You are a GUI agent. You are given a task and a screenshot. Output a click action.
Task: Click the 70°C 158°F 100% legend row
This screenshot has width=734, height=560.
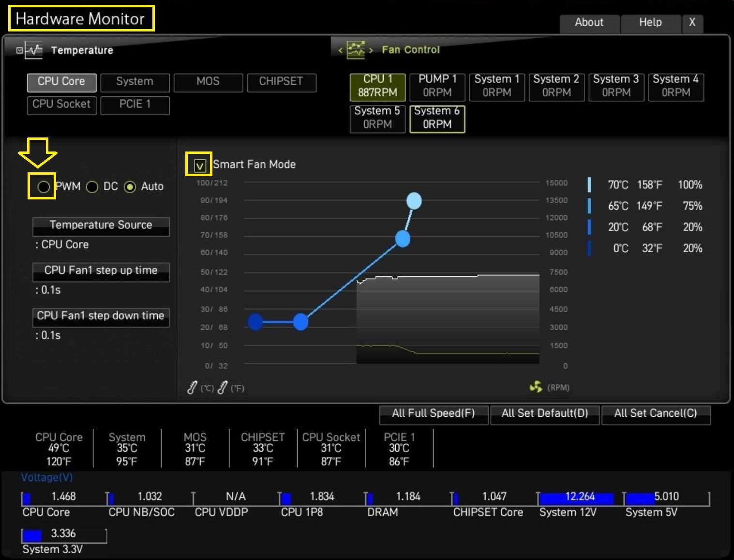click(645, 185)
